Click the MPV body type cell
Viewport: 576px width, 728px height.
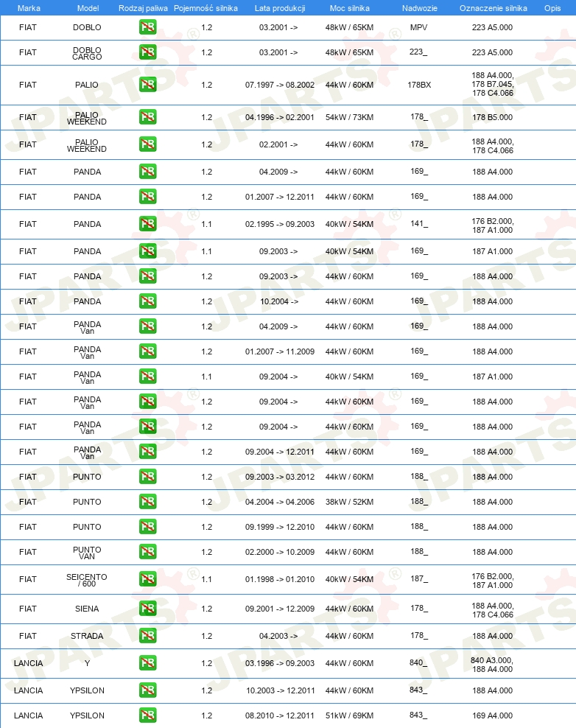pos(418,27)
